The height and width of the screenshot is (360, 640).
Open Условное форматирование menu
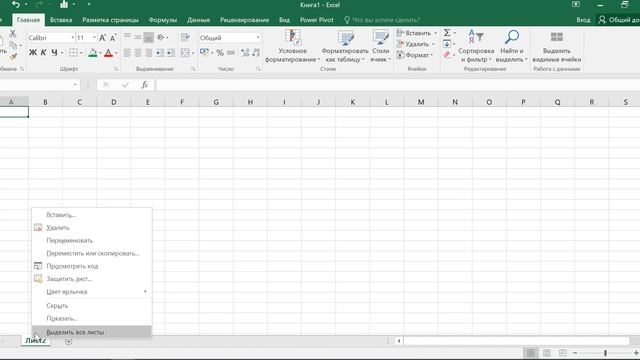(292, 46)
